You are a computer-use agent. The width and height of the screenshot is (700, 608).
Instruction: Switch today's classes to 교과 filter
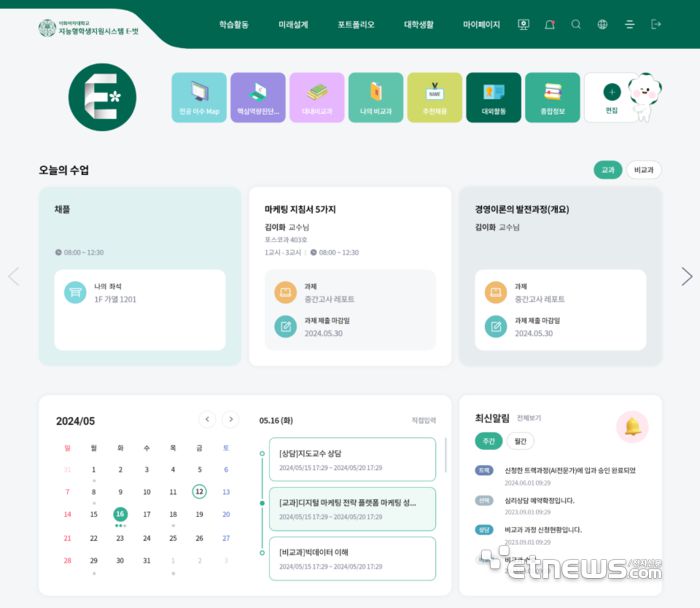607,170
